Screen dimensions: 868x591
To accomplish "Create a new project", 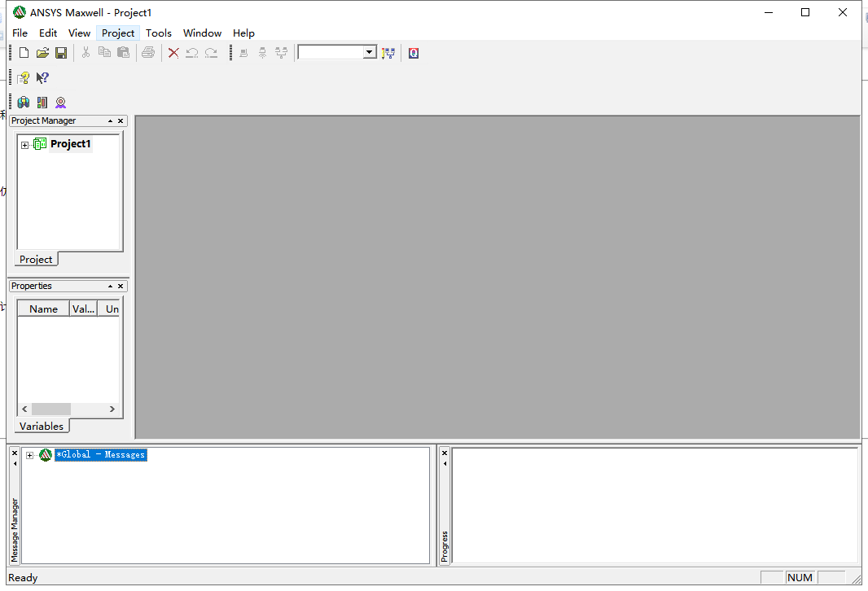I will pos(23,52).
